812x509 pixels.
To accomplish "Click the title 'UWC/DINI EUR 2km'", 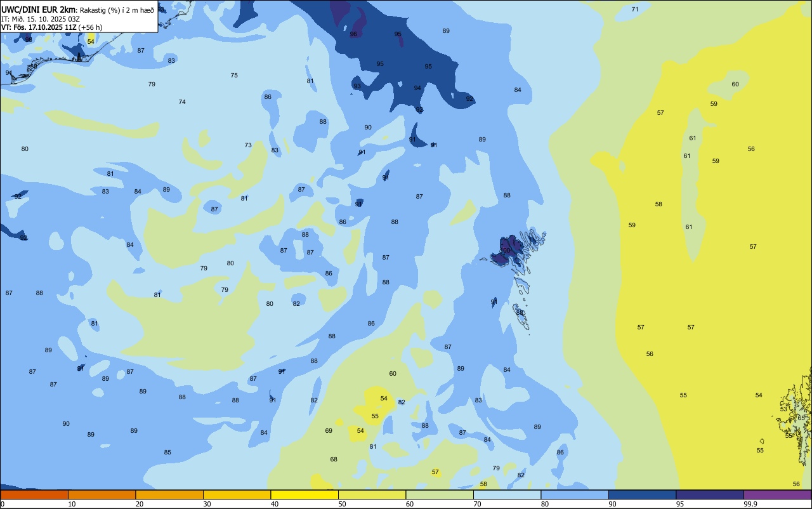I will pos(39,10).
